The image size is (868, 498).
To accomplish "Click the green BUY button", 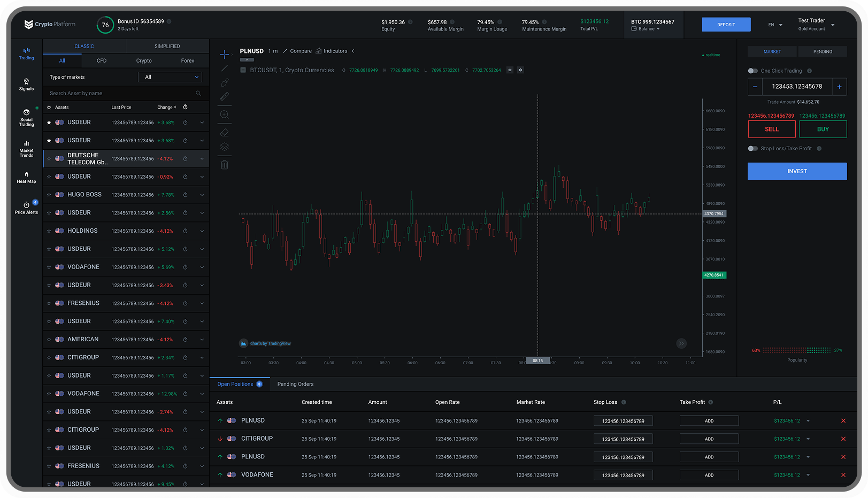I will (823, 129).
